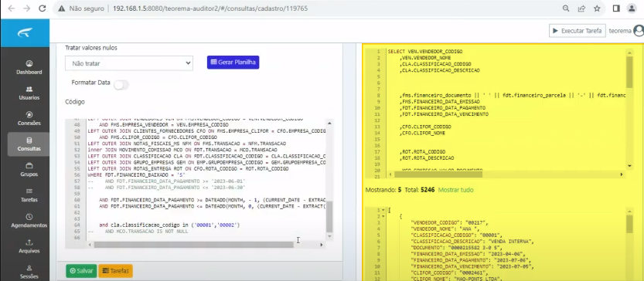Click the "CLASSIFICACAO_DESCRICAO" JSON row
The height and width of the screenshot is (281, 644).
[x=472, y=242]
